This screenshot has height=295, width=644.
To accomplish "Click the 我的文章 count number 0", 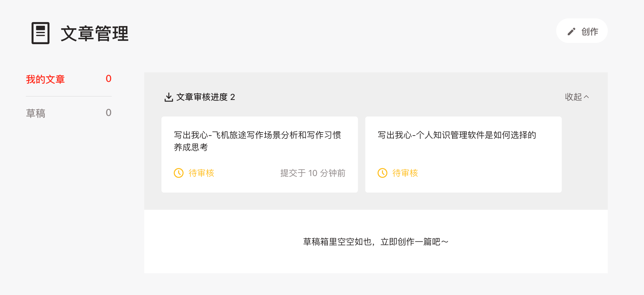I will tap(108, 79).
